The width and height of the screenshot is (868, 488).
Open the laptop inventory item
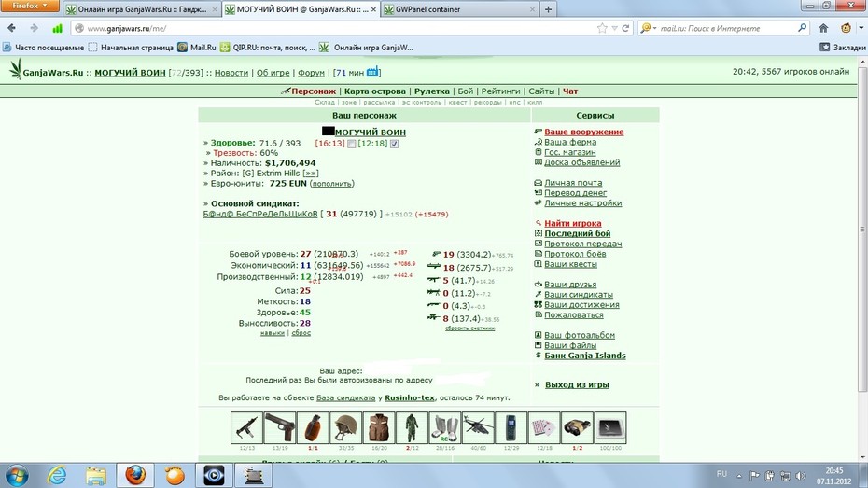tap(610, 427)
